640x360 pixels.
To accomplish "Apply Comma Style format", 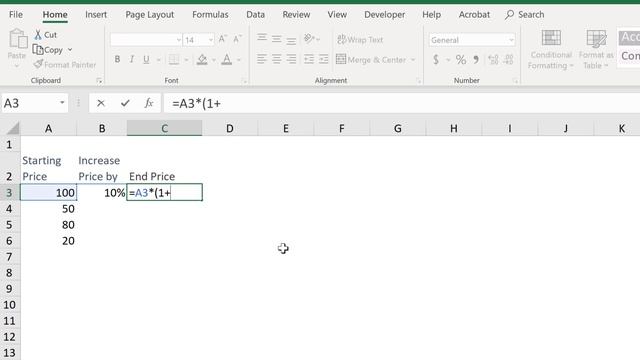I will click(x=476, y=60).
